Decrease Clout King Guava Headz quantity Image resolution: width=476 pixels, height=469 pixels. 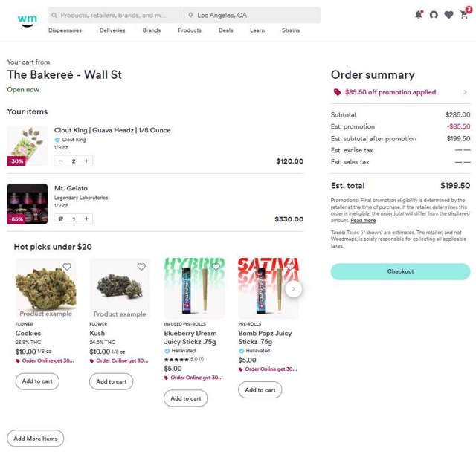(61, 161)
